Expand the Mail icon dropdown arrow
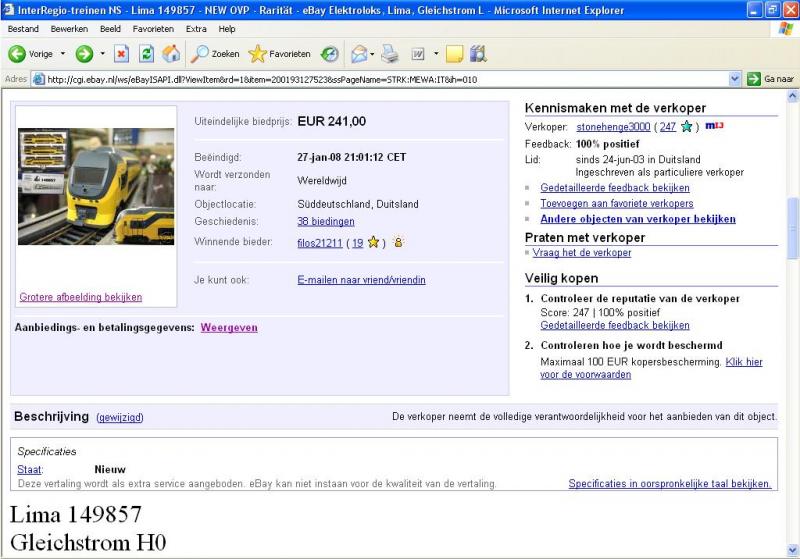The width and height of the screenshot is (800, 559). coord(372,54)
